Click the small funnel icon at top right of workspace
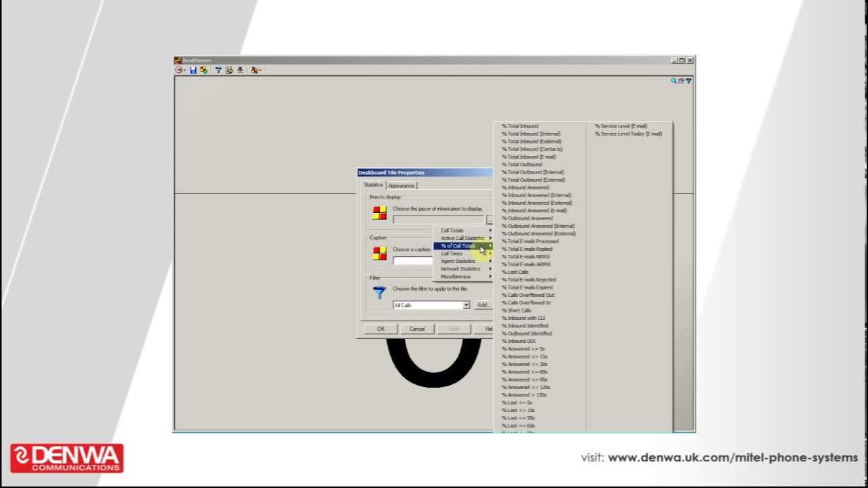Image resolution: width=868 pixels, height=488 pixels. pyautogui.click(x=688, y=81)
